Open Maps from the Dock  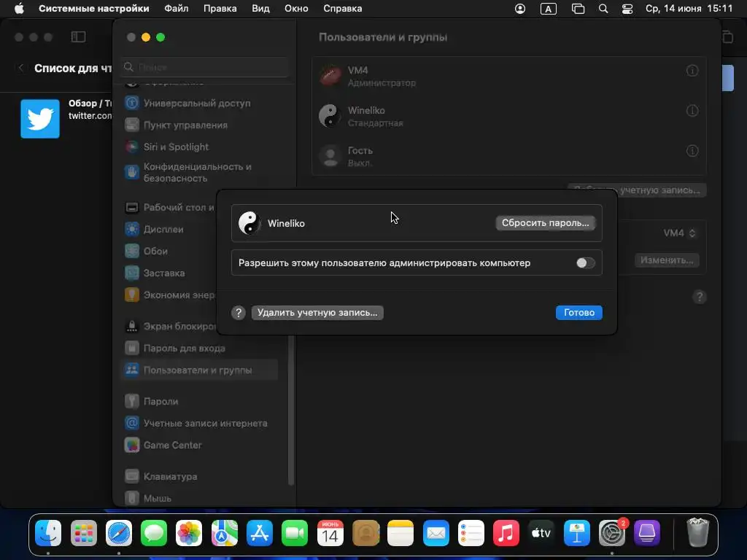[225, 533]
